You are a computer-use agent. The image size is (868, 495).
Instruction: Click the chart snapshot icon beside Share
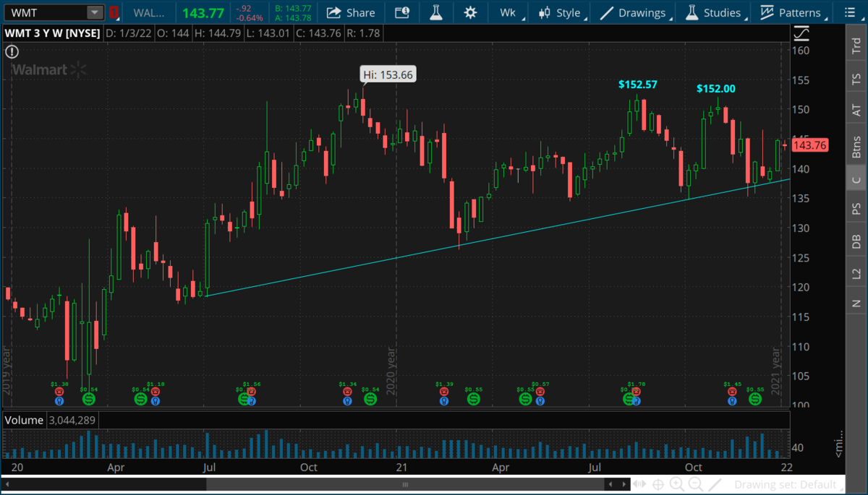coord(401,12)
